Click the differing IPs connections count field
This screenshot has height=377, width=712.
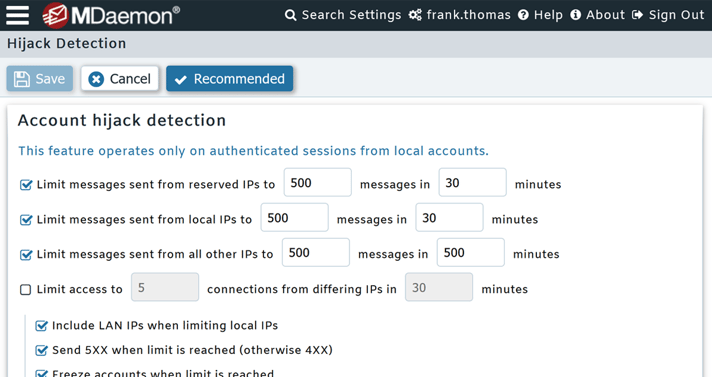[x=165, y=287]
